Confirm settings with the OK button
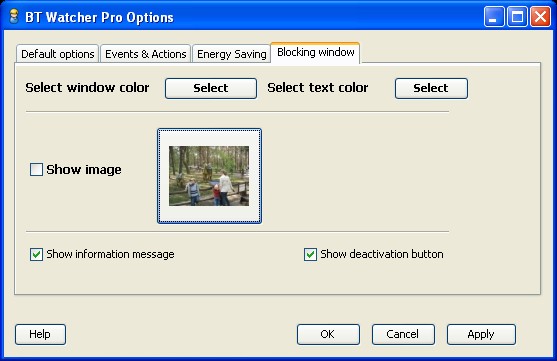This screenshot has width=557, height=361. pyautogui.click(x=328, y=334)
